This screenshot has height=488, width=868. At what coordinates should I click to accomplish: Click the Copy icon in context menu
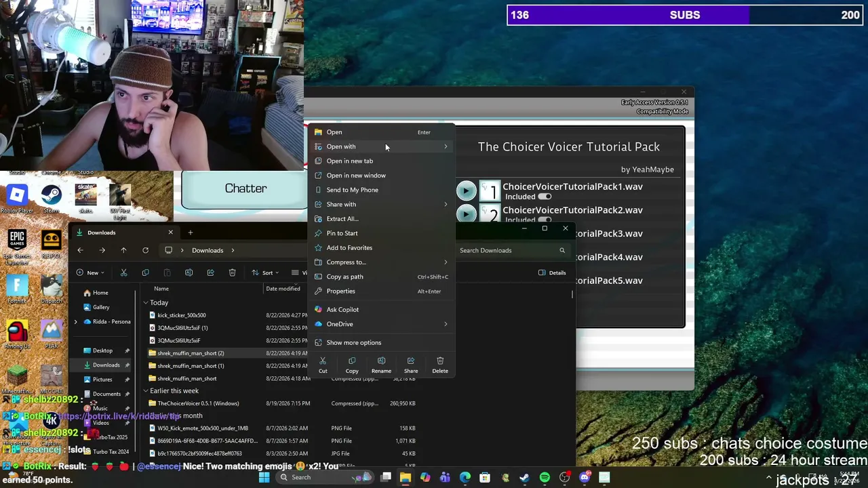click(352, 365)
